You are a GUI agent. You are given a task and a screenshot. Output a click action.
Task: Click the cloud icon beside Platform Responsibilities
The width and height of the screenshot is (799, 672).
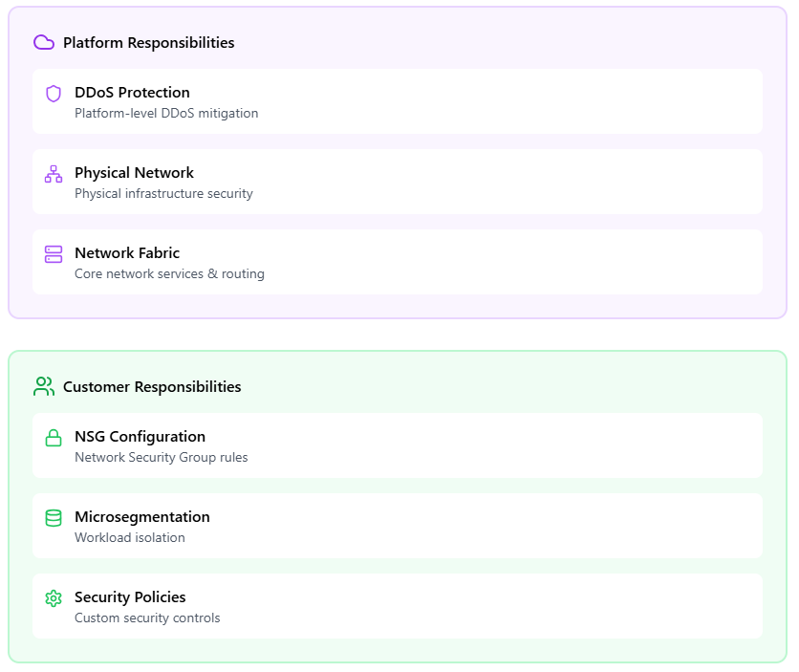pyautogui.click(x=44, y=42)
